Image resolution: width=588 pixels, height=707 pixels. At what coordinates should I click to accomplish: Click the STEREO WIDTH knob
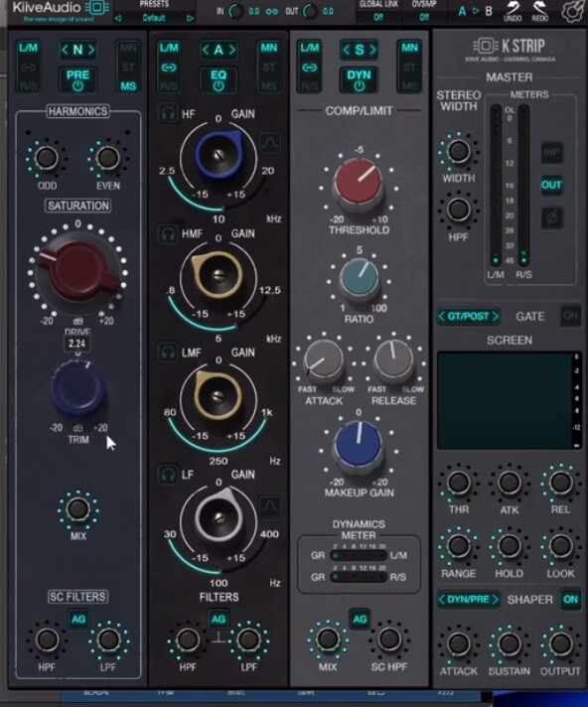click(x=459, y=152)
